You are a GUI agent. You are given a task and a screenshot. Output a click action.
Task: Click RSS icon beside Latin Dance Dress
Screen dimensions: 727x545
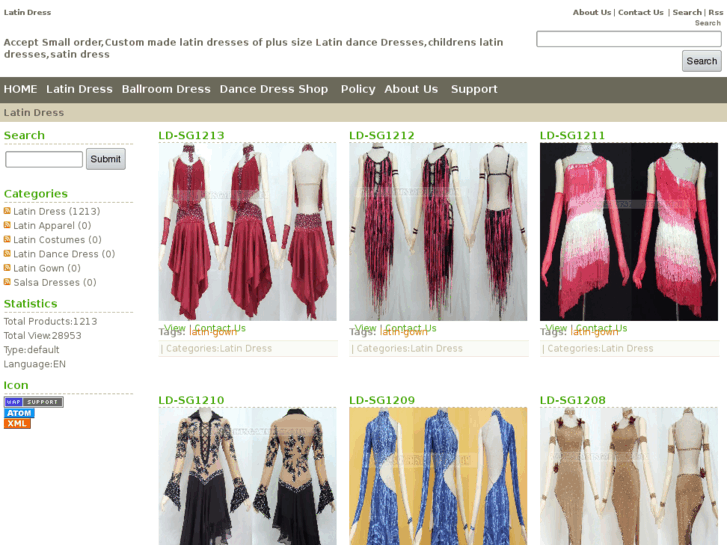tap(7, 254)
